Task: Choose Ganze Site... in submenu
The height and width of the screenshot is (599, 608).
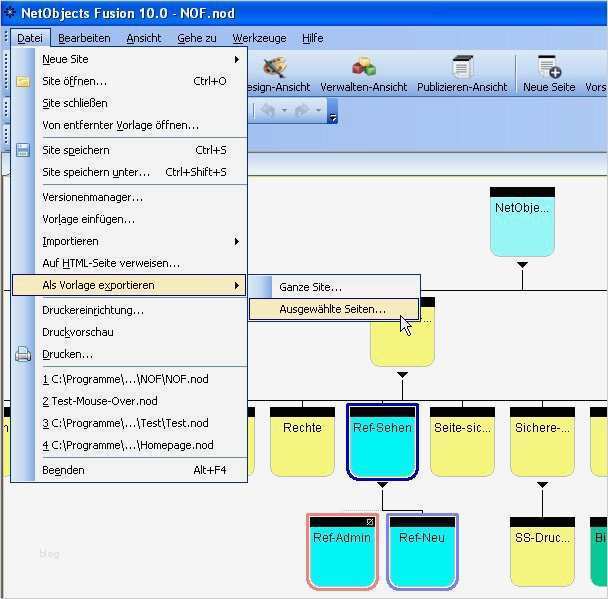Action: tap(334, 287)
